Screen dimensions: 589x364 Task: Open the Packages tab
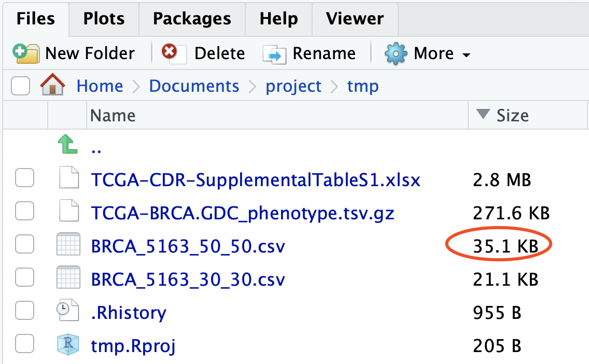(x=192, y=19)
